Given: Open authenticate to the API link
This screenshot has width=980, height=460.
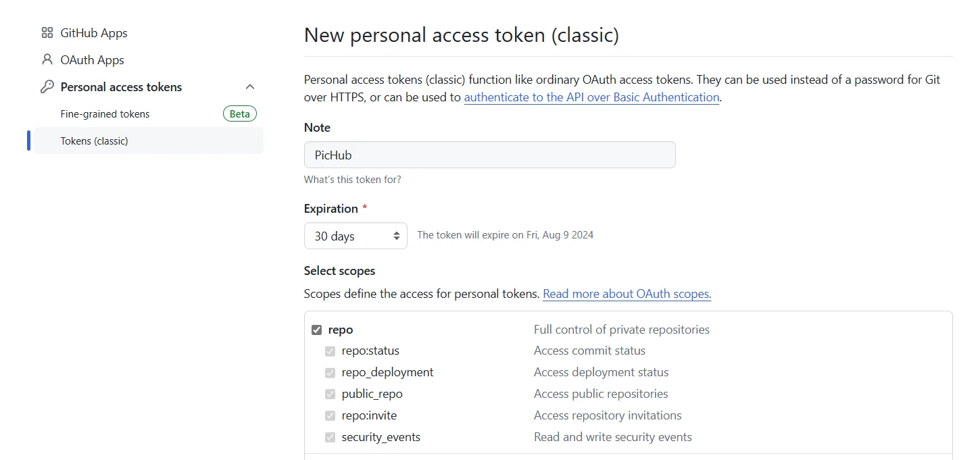Looking at the screenshot, I should [x=591, y=97].
